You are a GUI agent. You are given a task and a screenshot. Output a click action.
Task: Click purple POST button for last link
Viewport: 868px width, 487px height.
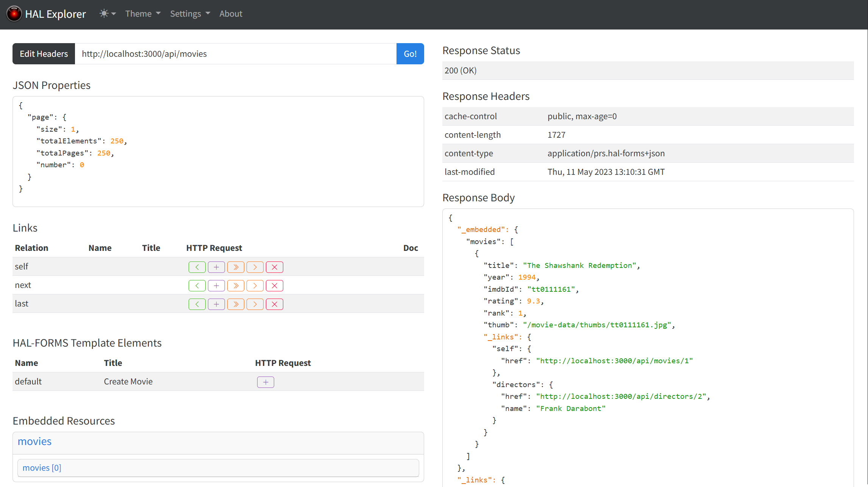(x=216, y=304)
